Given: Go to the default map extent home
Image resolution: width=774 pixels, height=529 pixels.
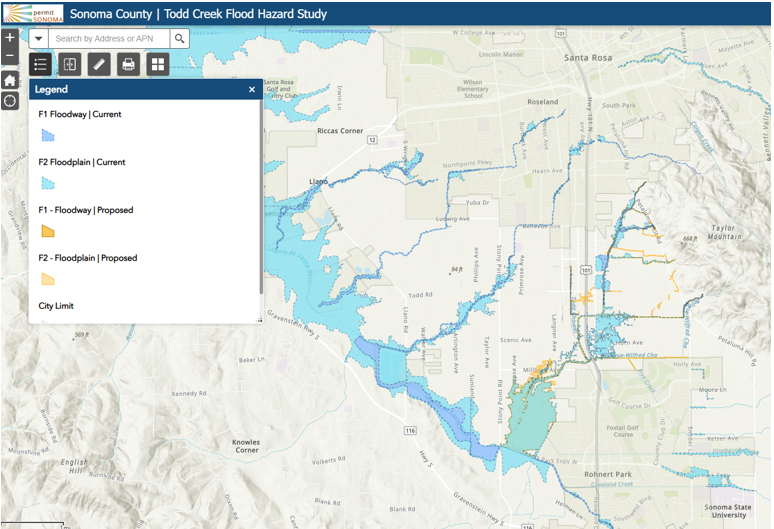Looking at the screenshot, I should click(x=10, y=80).
